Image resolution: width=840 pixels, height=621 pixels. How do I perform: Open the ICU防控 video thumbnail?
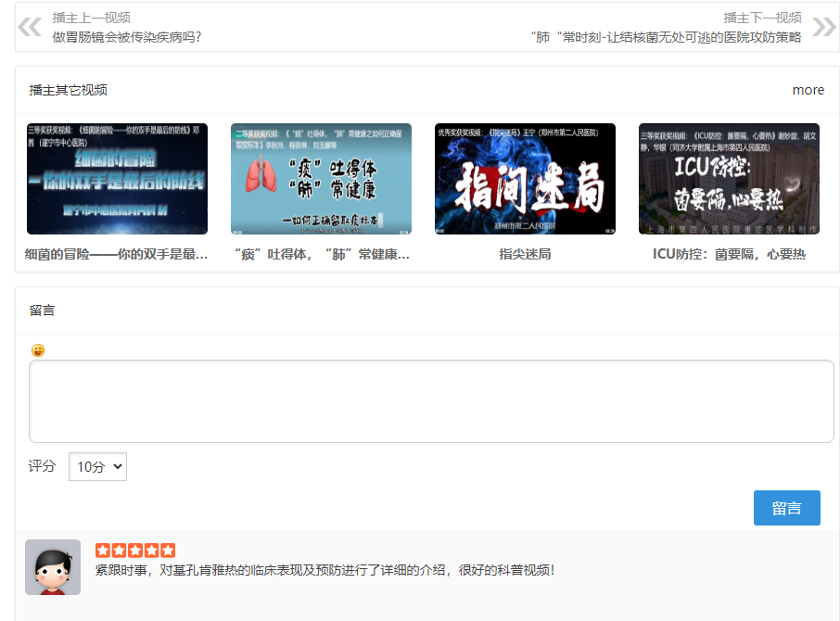point(729,179)
